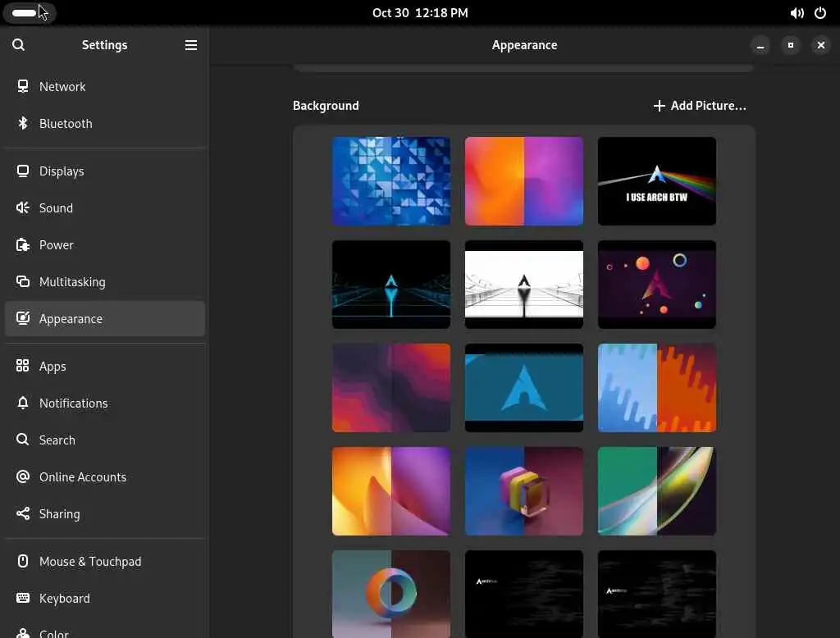Open the Network settings panel
Image resolution: width=840 pixels, height=638 pixels.
pos(105,86)
